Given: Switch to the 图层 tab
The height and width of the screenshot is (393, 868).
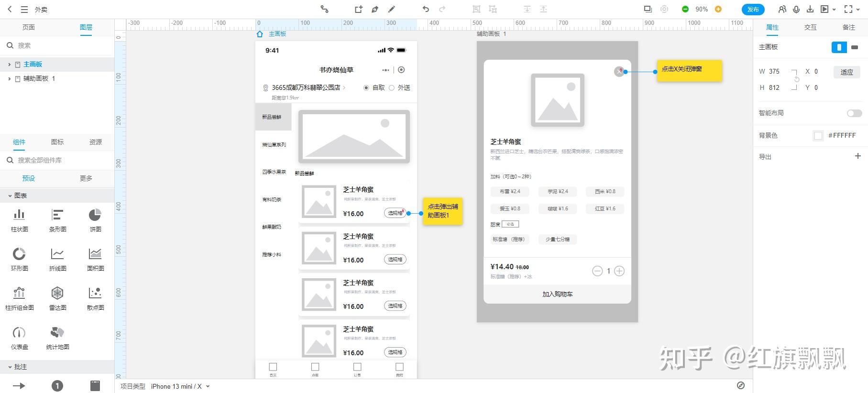Looking at the screenshot, I should pyautogui.click(x=86, y=27).
